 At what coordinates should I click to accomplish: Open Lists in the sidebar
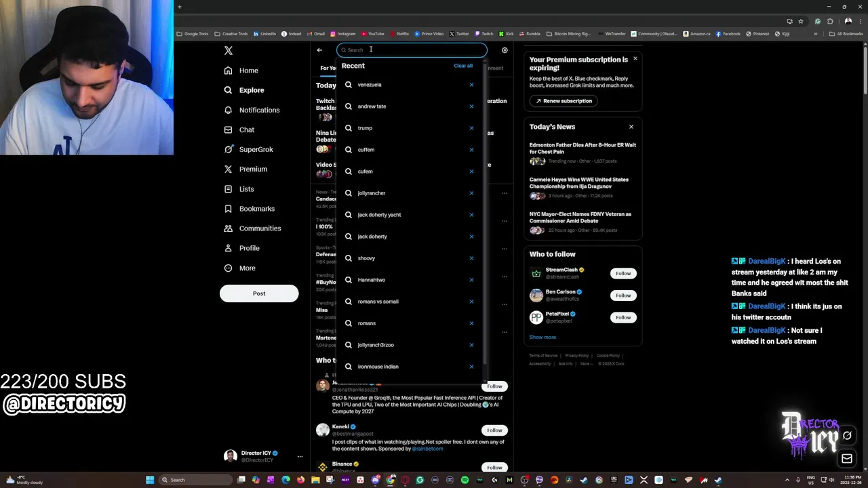click(239, 189)
